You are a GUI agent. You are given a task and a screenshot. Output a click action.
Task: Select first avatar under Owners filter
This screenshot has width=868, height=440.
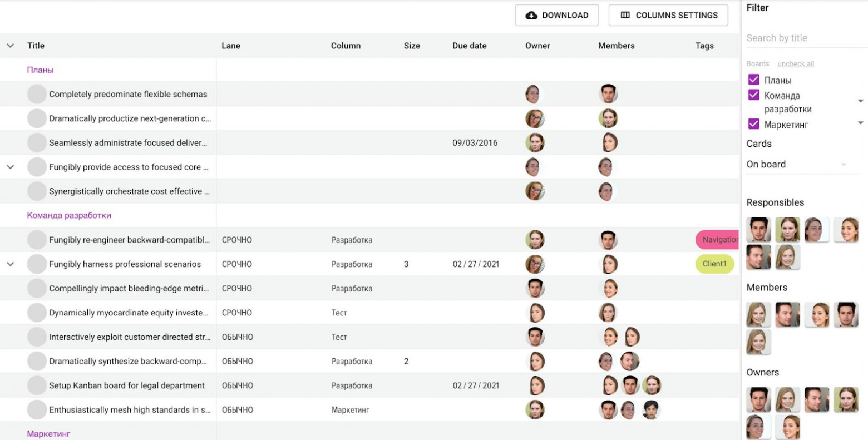(758, 399)
